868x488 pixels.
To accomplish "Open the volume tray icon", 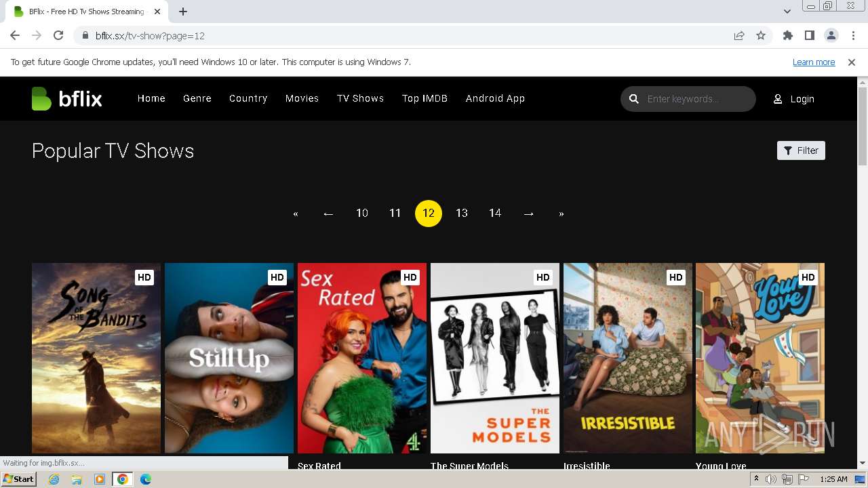I will [x=771, y=479].
